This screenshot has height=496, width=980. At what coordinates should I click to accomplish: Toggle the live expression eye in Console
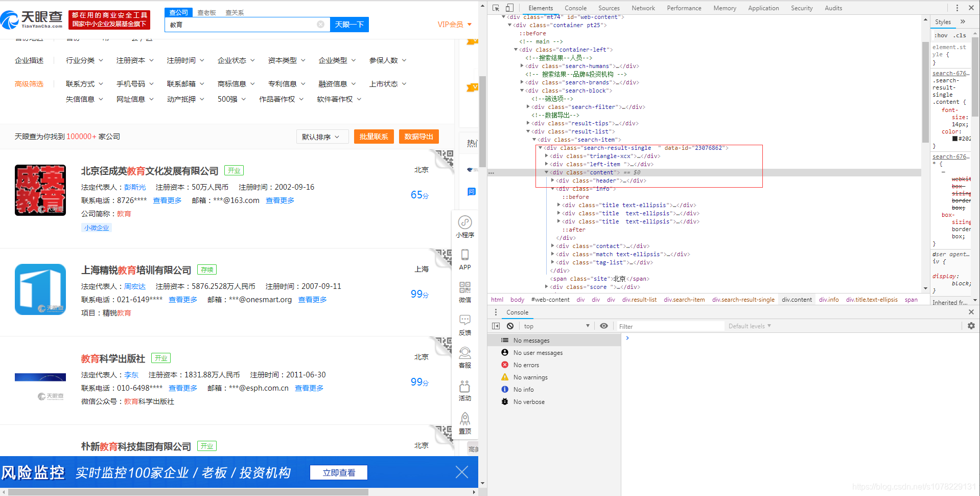point(604,326)
